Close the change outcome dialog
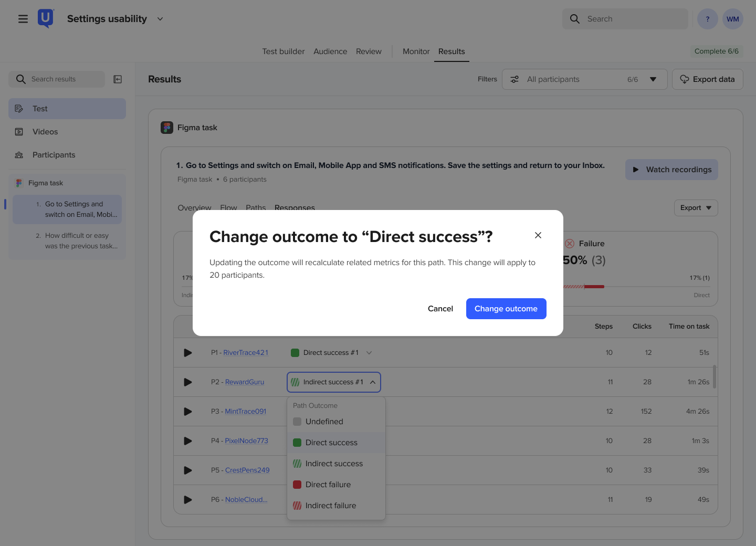Screen dimensions: 756x546 pyautogui.click(x=538, y=235)
